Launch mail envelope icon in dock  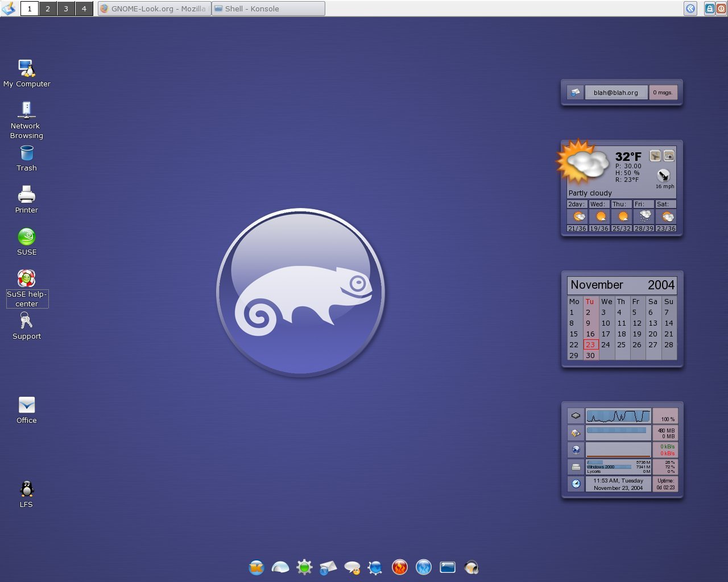tap(328, 567)
